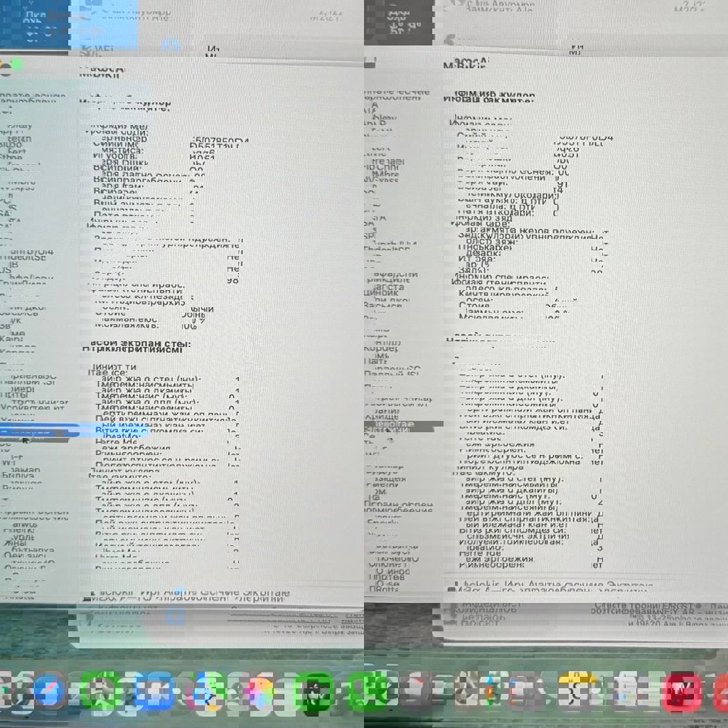728x728 pixels.
Task: Click the top sidebar category in left window
Action: pos(36,97)
